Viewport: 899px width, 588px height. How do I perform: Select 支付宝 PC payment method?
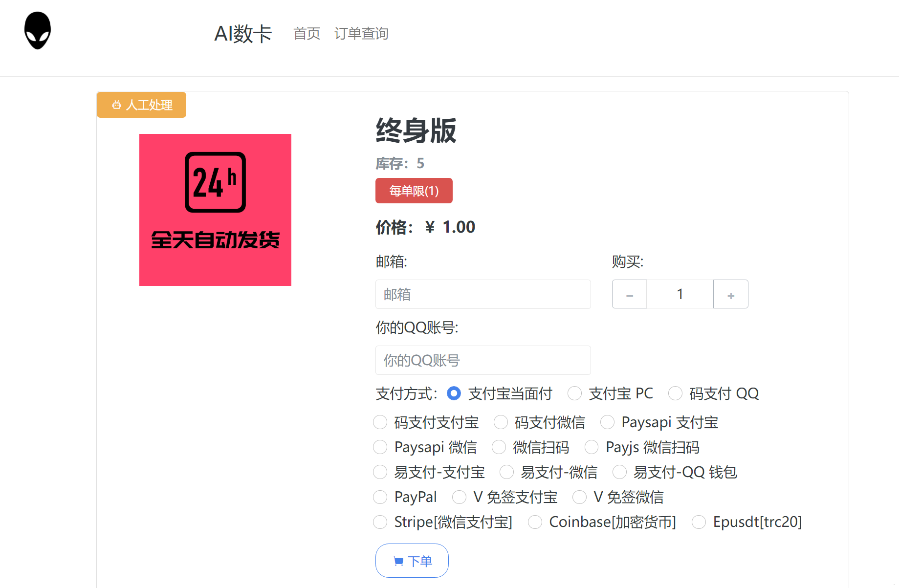click(x=574, y=393)
